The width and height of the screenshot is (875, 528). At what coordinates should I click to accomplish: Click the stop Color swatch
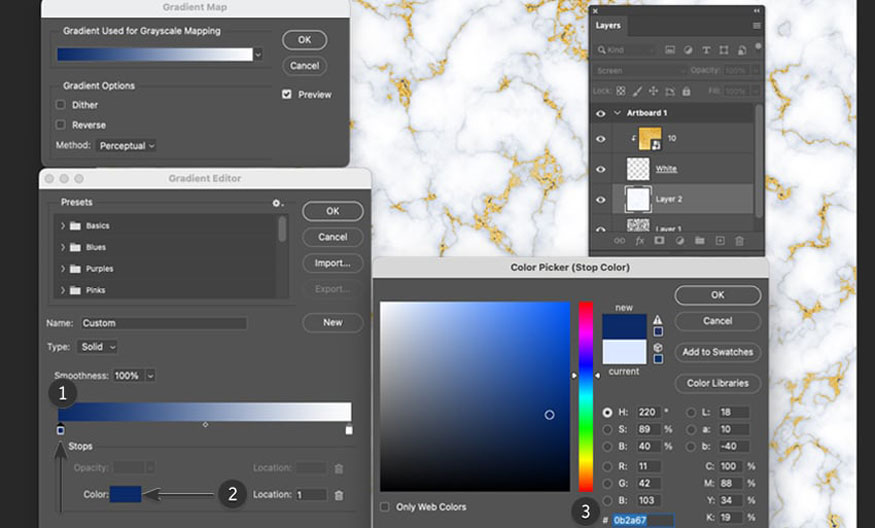126,495
